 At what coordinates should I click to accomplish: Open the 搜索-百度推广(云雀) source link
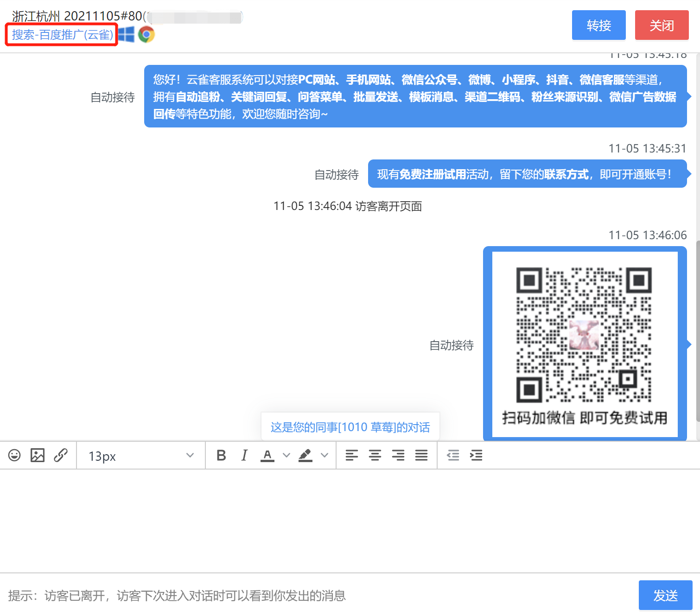tap(60, 34)
